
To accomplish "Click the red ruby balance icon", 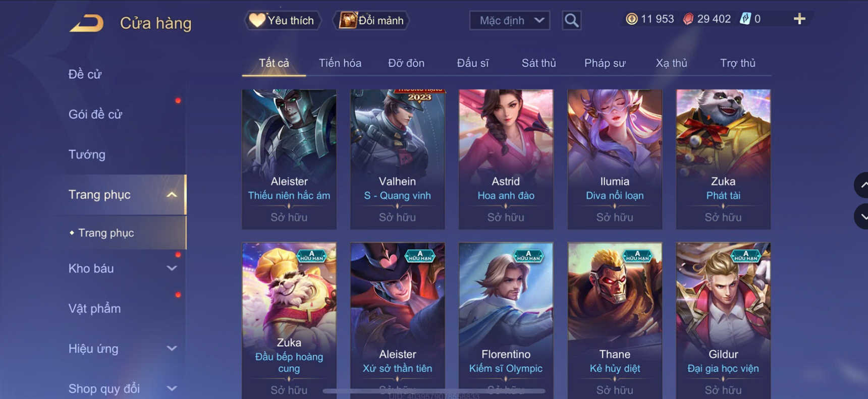I will 688,19.
